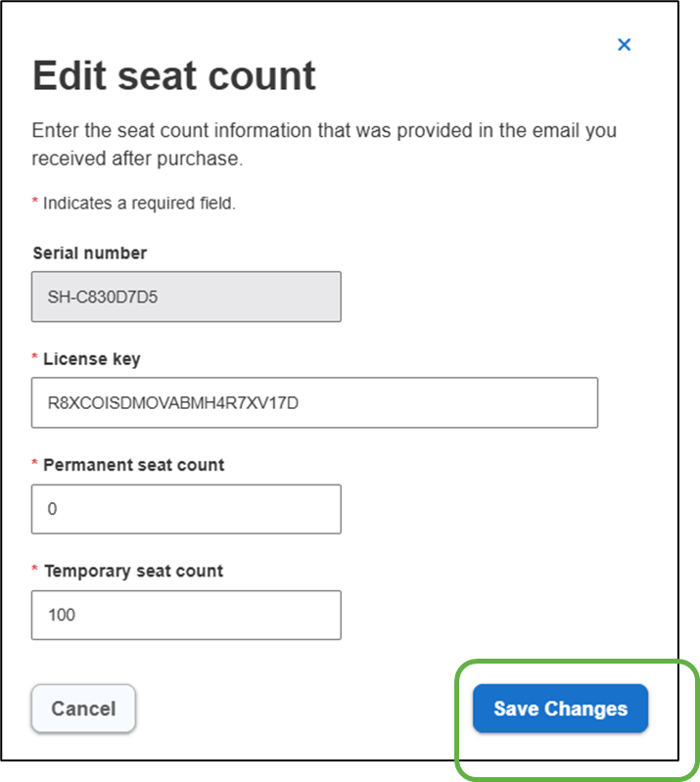Click the value 100 in Temporary seats
Image resolution: width=700 pixels, height=782 pixels.
pos(62,616)
